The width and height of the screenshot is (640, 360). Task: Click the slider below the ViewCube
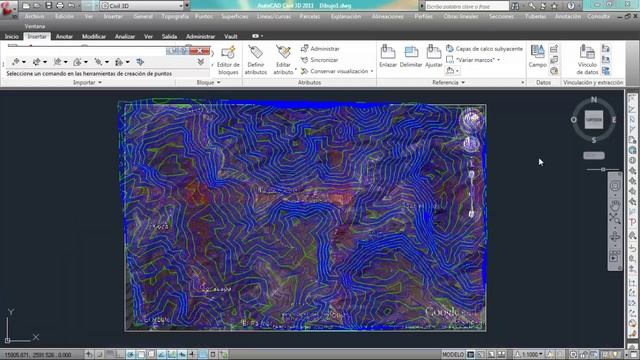coord(603,169)
